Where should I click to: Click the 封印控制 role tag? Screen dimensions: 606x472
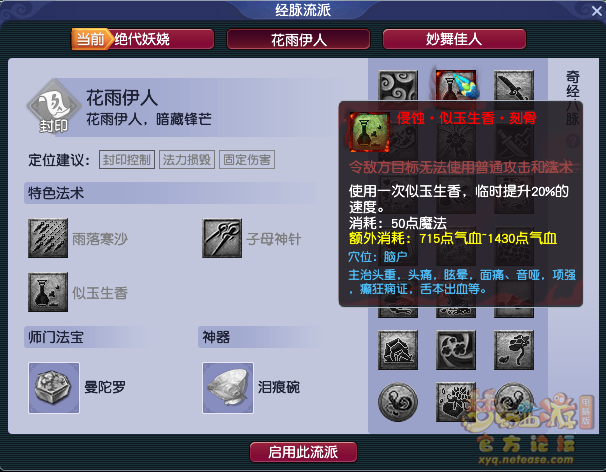(x=127, y=160)
